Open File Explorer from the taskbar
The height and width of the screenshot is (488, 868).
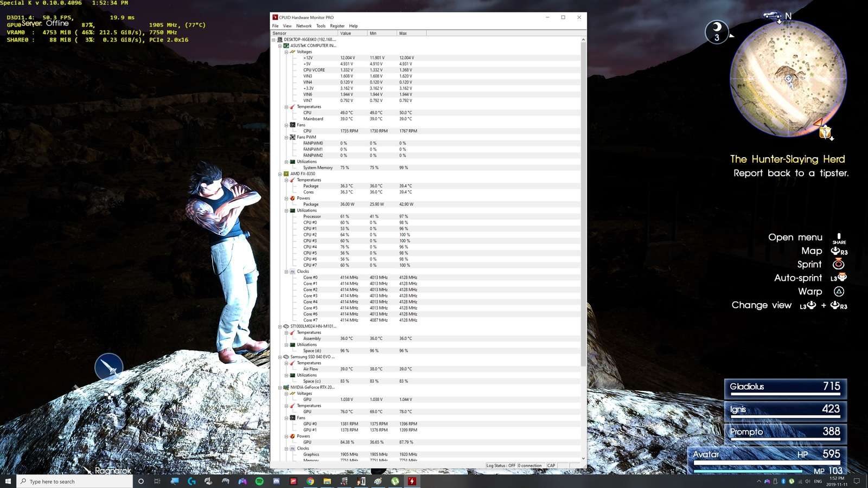click(327, 481)
